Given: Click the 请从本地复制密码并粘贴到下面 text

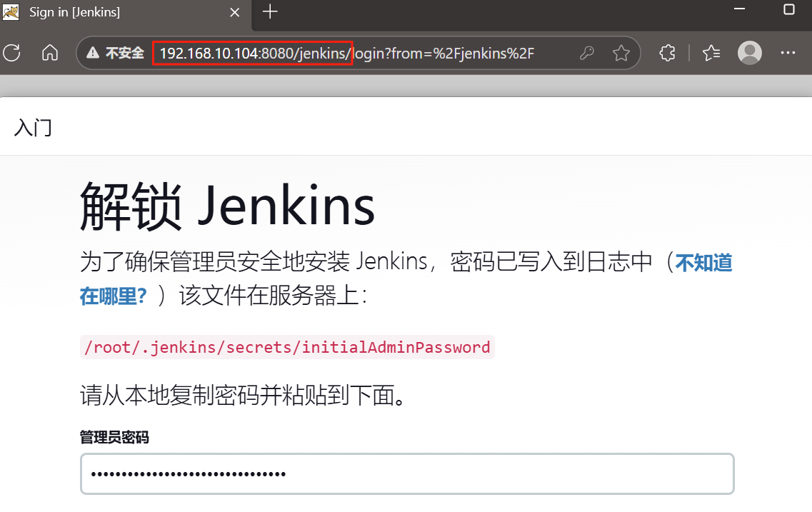Looking at the screenshot, I should tap(243, 396).
